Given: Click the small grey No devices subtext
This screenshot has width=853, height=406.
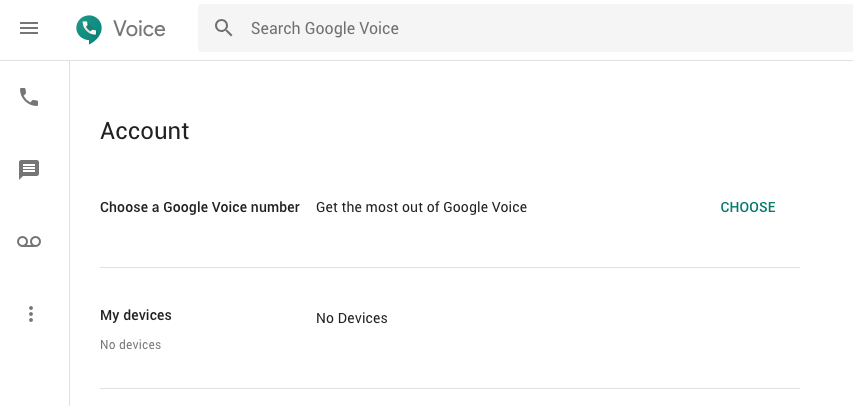Looking at the screenshot, I should pos(130,345).
